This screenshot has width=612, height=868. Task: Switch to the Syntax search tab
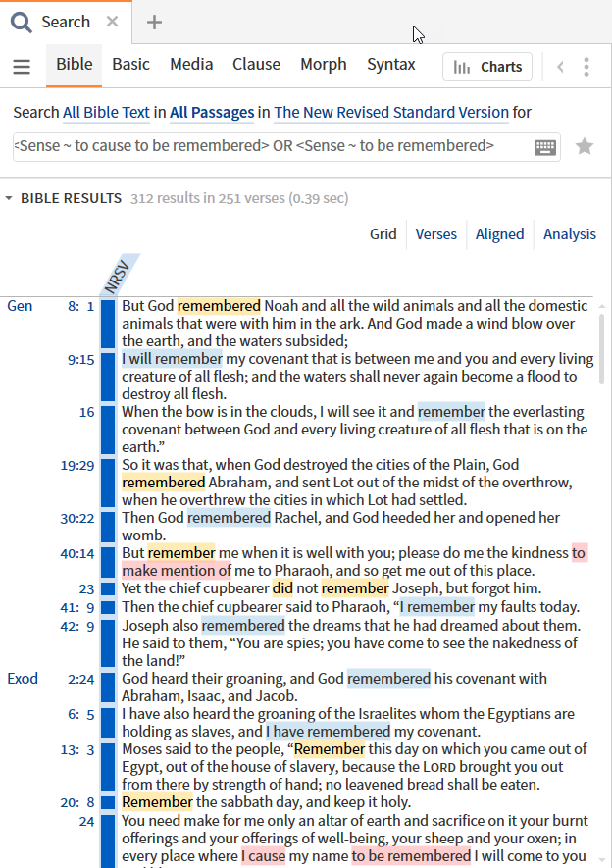(x=390, y=64)
